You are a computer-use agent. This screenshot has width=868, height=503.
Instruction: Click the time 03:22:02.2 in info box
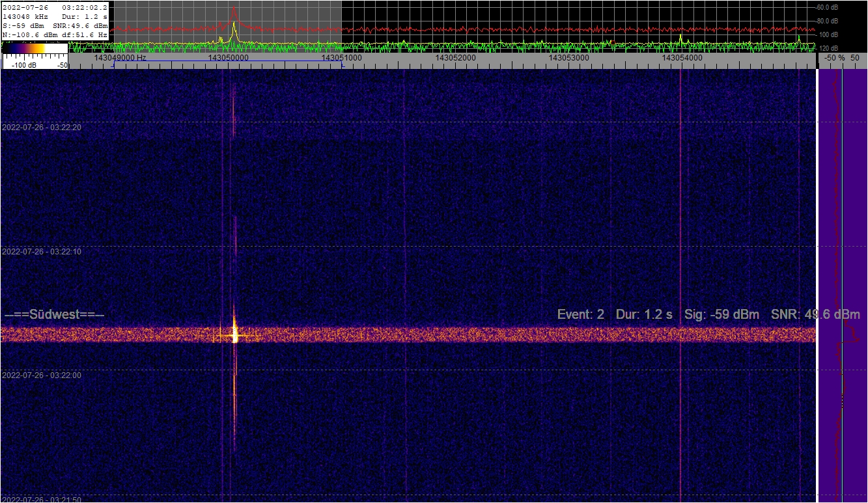tap(85, 7)
